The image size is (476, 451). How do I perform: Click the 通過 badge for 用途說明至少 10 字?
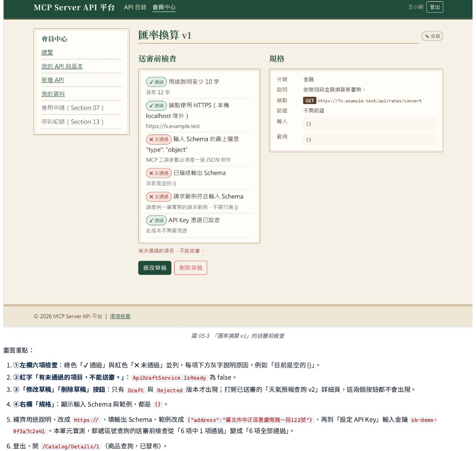pyautogui.click(x=156, y=82)
